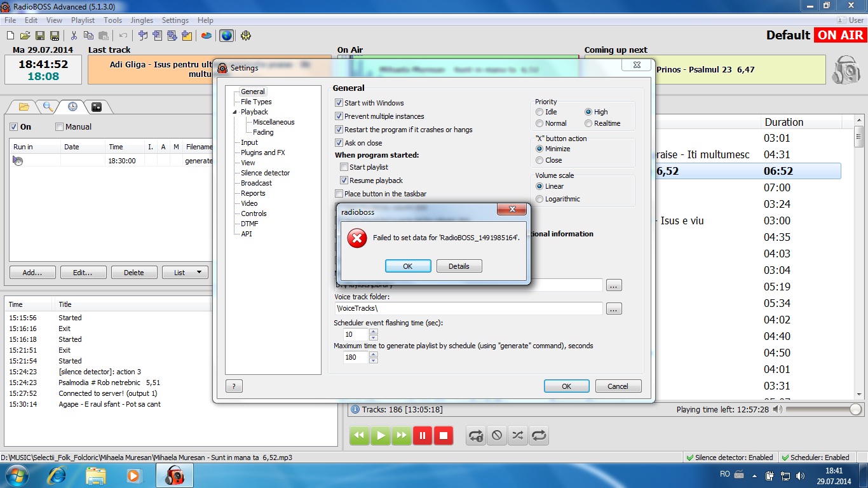Click the New playlist toolbar icon
The height and width of the screenshot is (488, 868).
pyautogui.click(x=11, y=36)
